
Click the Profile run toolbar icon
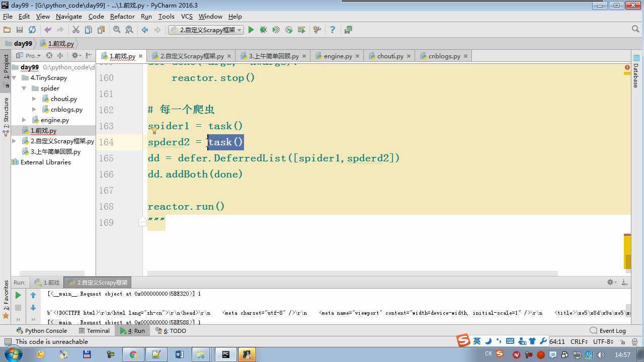click(x=289, y=30)
